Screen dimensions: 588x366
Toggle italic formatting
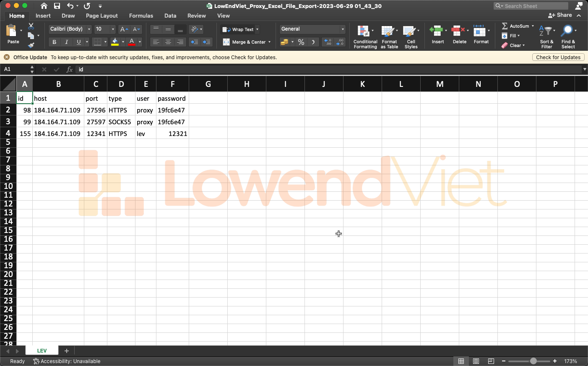(x=66, y=42)
